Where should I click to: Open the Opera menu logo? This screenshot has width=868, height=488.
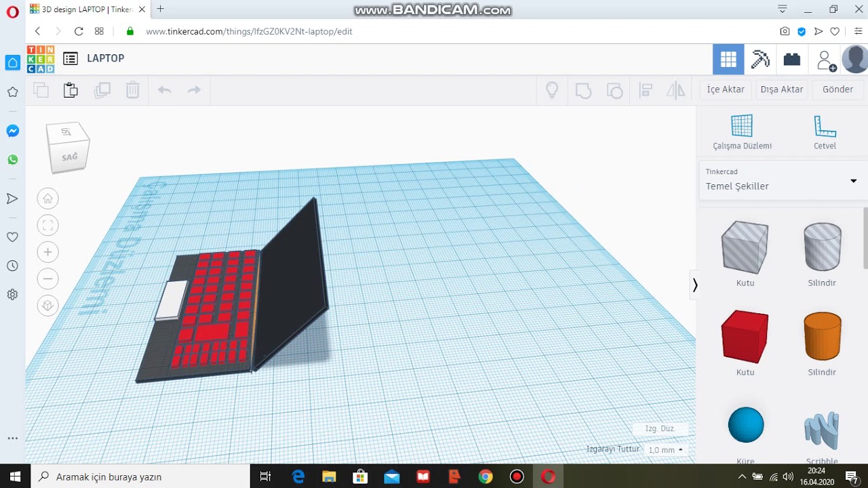point(12,12)
